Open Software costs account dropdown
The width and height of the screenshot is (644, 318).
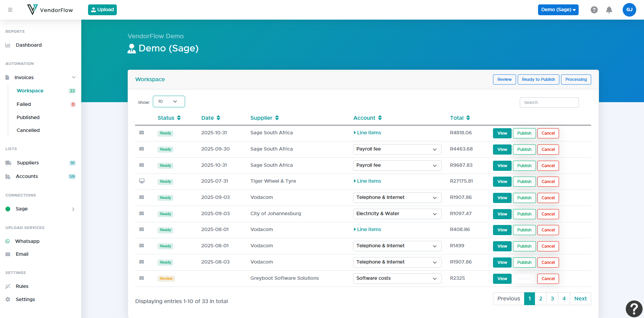click(397, 278)
